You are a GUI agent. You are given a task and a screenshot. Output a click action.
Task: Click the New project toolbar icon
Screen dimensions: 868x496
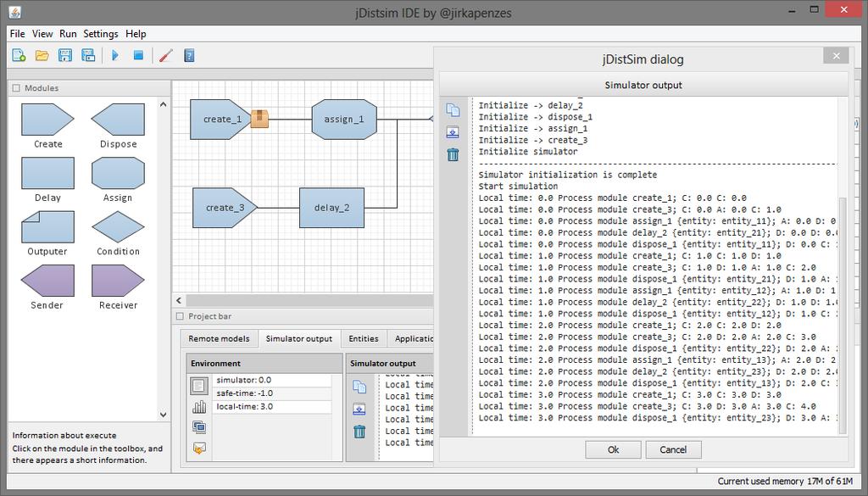coord(19,55)
